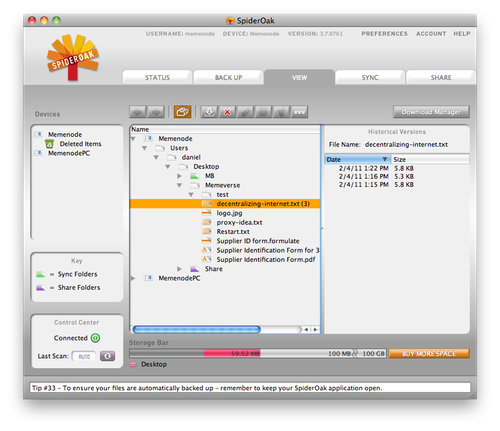The image size is (500, 431).
Task: Click the Name column header
Action: (x=225, y=129)
